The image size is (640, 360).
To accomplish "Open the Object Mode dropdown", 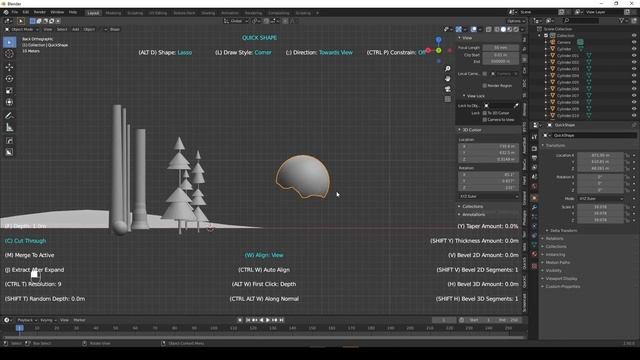I will pos(22,29).
